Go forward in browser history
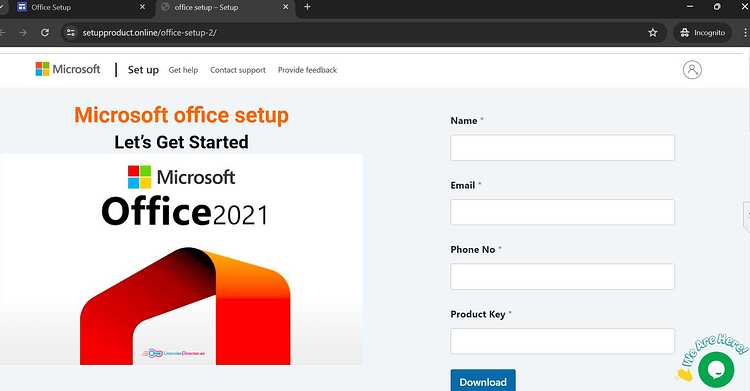 click(23, 33)
